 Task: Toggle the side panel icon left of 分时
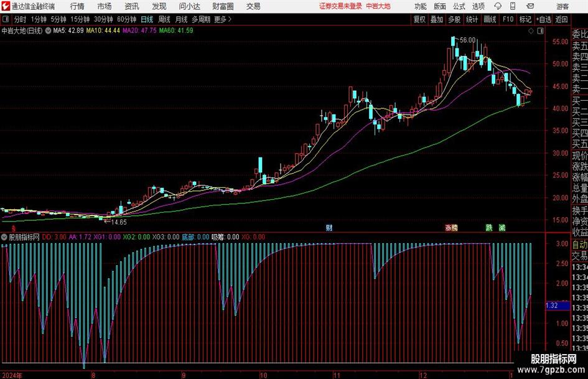point(6,19)
